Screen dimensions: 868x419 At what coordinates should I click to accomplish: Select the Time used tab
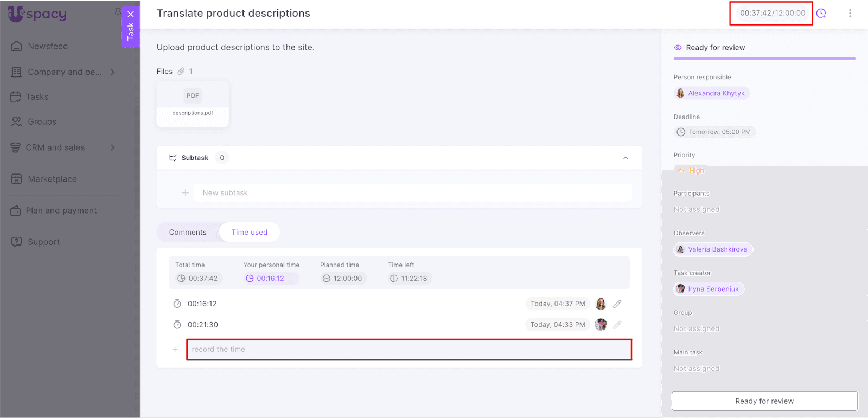coord(250,233)
